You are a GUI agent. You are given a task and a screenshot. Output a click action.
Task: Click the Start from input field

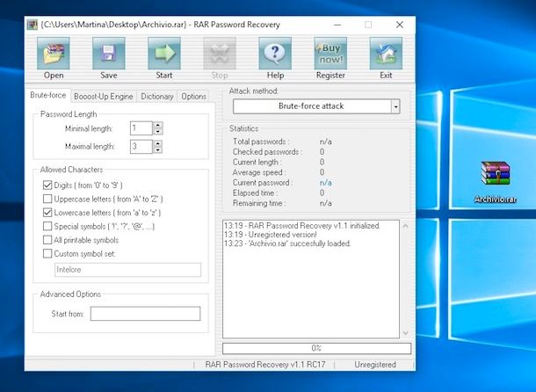pos(145,314)
